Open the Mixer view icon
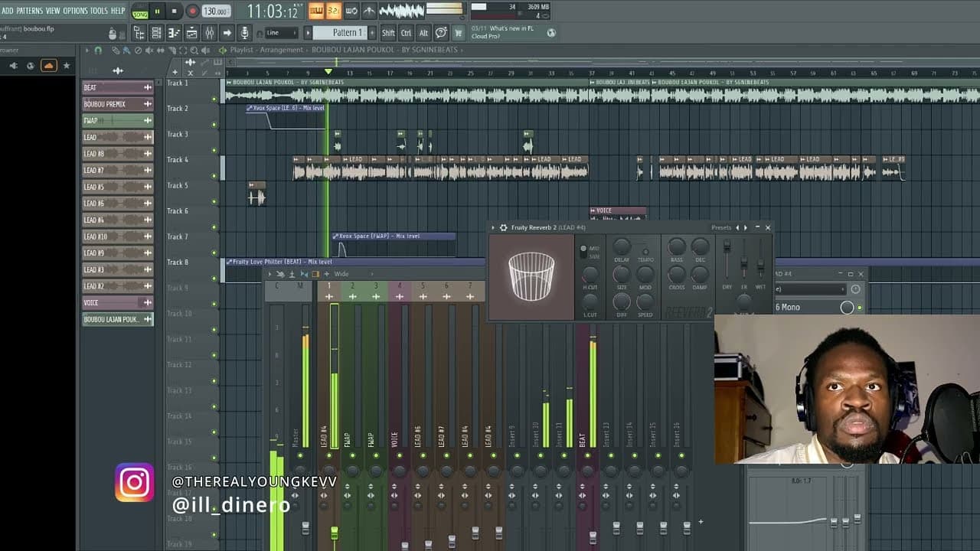This screenshot has width=980, height=551. coord(209,33)
